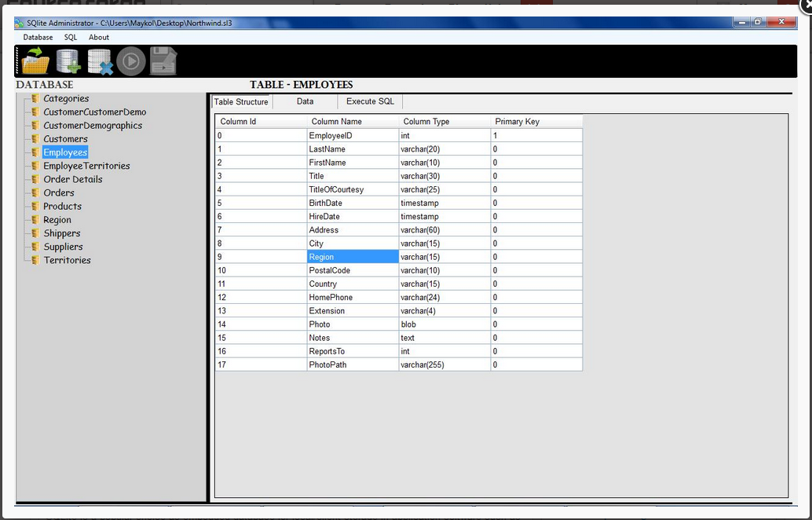Click the Save toolbar icon
812x520 pixels.
163,60
